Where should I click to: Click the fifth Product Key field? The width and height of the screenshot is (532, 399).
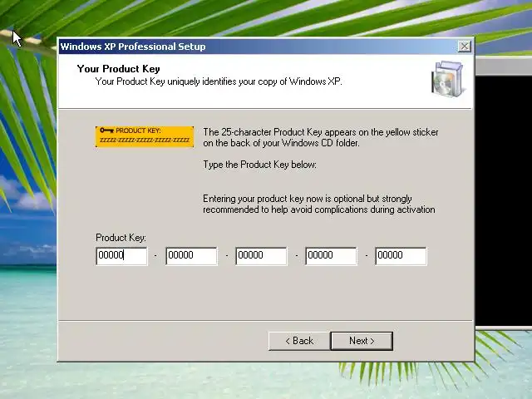401,256
